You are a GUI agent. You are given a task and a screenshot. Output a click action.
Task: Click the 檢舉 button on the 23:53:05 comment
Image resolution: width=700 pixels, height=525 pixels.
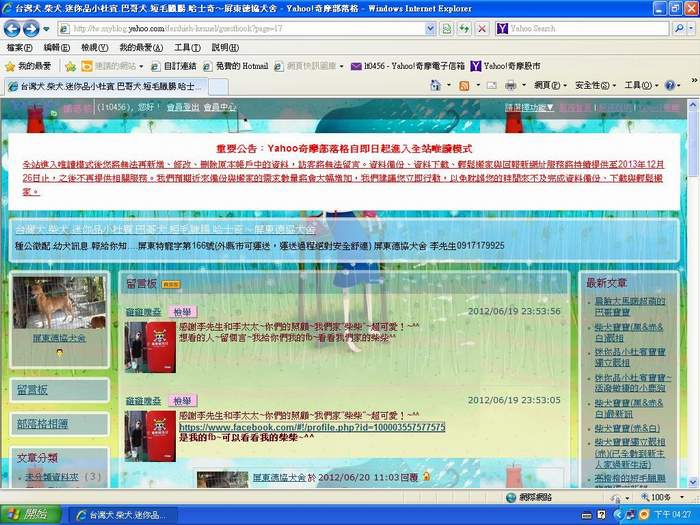point(182,401)
